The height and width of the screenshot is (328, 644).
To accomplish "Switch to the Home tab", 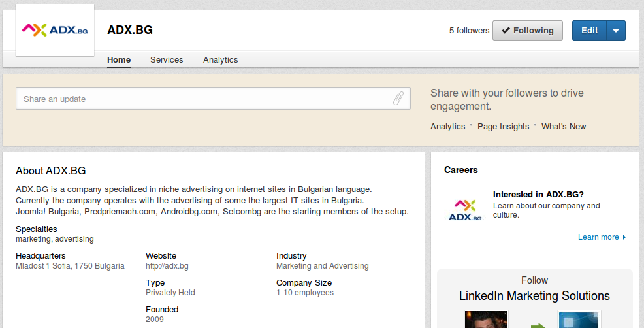I will coord(119,60).
